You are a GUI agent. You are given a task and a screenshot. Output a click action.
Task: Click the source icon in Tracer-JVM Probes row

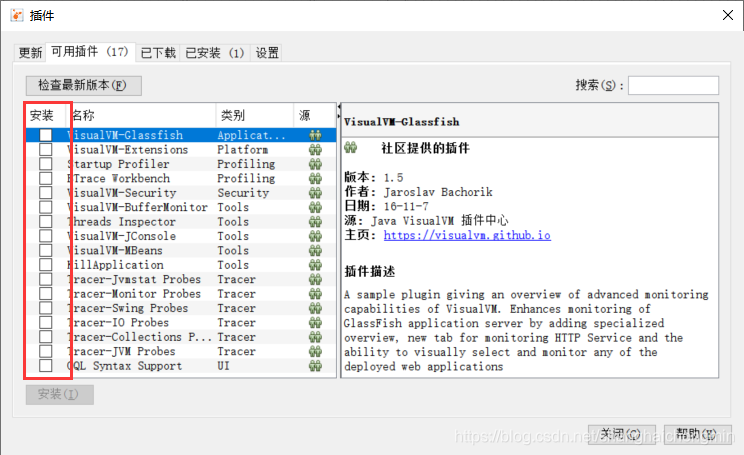(x=315, y=351)
